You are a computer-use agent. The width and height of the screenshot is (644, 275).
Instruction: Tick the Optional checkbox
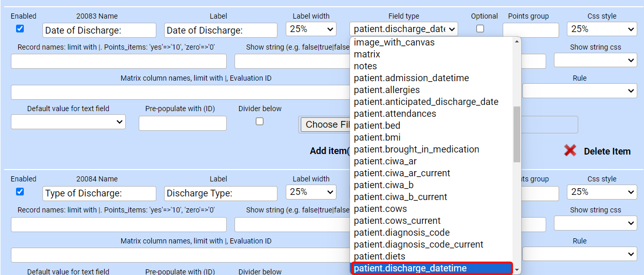tap(480, 29)
